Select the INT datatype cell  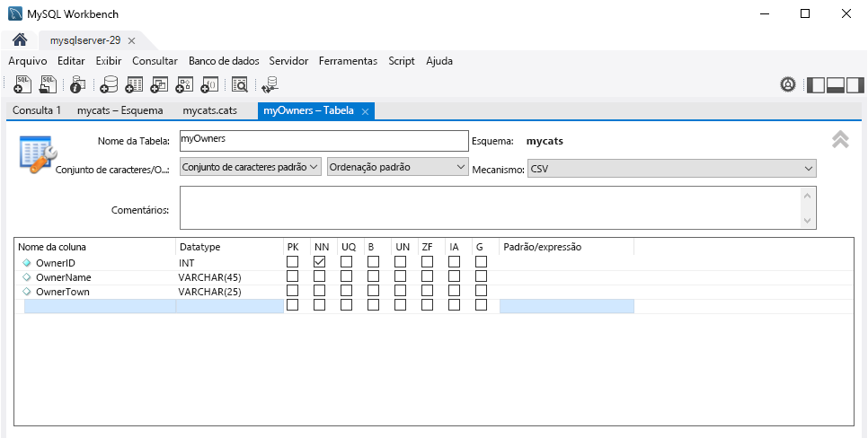pos(229,263)
